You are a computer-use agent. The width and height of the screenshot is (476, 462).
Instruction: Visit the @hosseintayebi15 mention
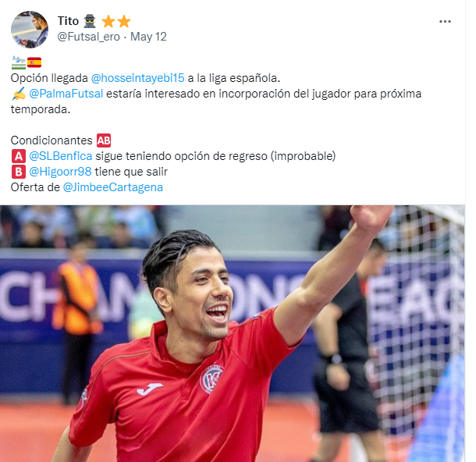tap(137, 78)
